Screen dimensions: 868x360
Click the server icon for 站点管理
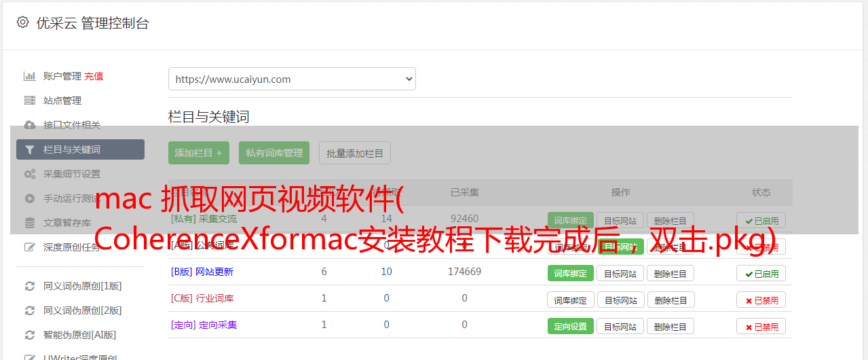[30, 101]
